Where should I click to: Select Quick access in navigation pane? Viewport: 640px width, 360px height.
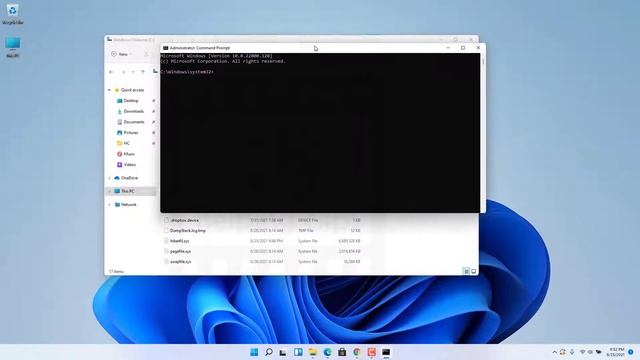coord(129,90)
